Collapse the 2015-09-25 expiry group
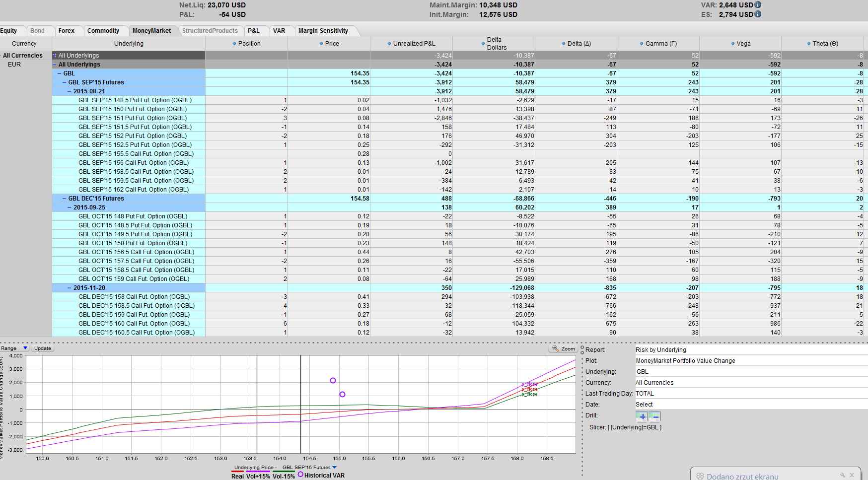This screenshot has width=868, height=480. (70, 207)
